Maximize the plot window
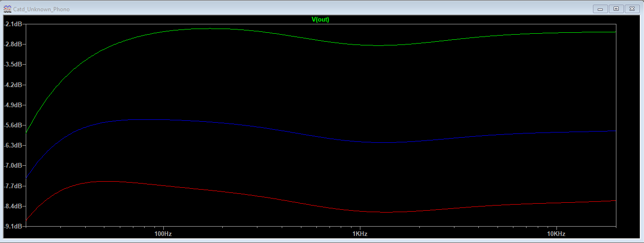644x243 pixels. click(x=616, y=9)
